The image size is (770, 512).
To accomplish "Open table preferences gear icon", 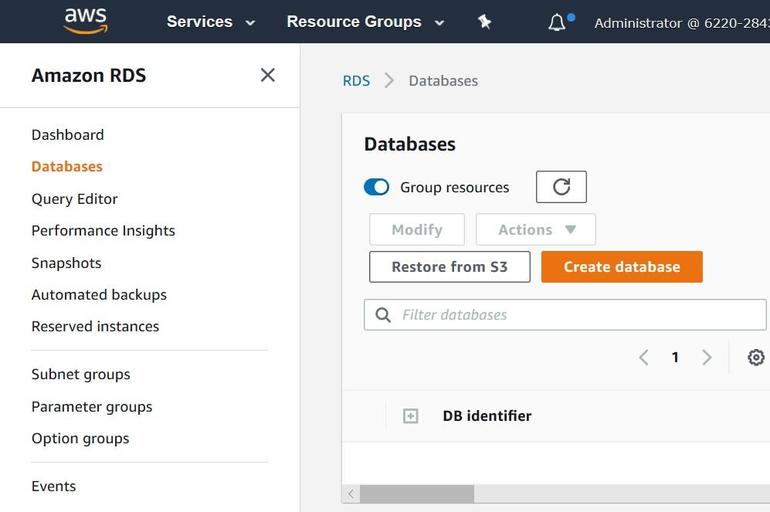I will click(756, 357).
